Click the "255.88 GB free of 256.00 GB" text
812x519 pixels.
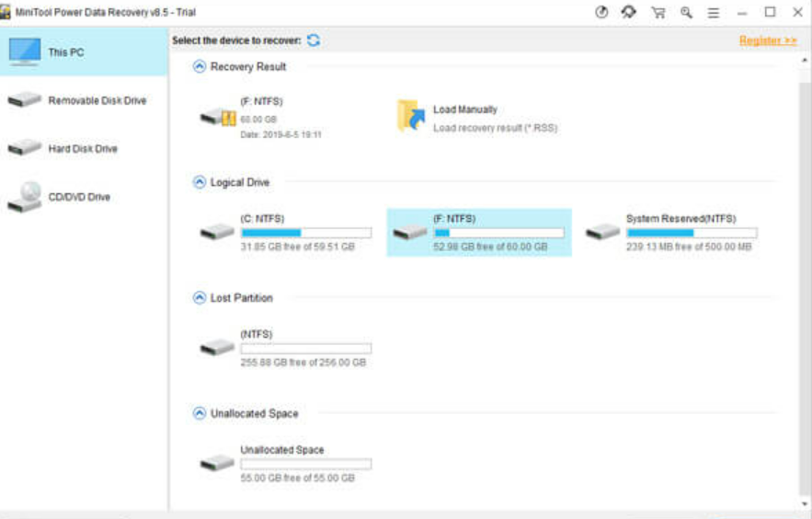(x=303, y=362)
